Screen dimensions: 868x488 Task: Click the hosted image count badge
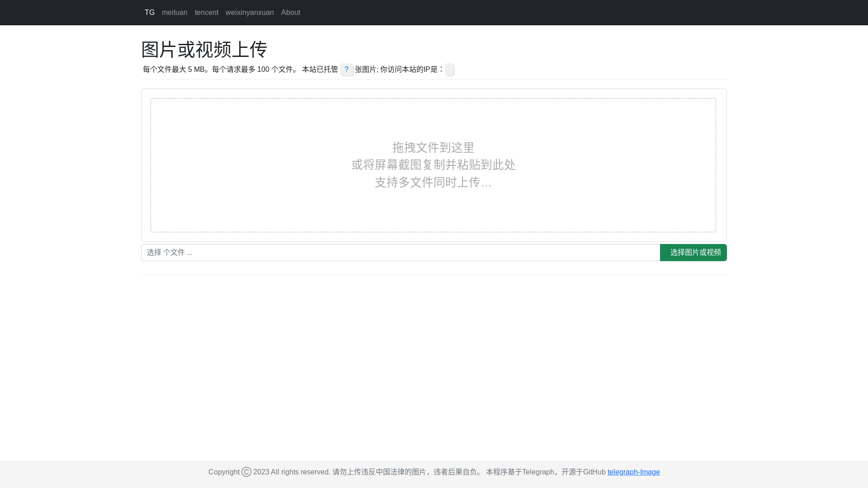tap(347, 70)
